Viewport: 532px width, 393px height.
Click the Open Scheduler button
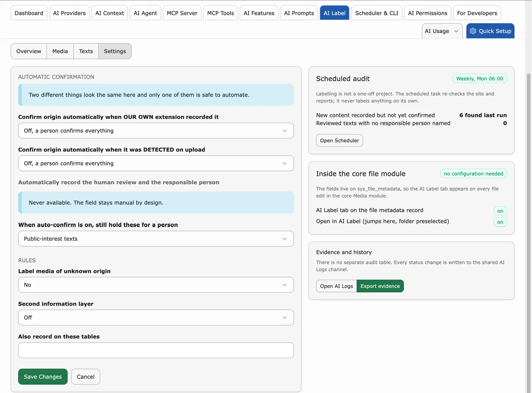(x=340, y=140)
